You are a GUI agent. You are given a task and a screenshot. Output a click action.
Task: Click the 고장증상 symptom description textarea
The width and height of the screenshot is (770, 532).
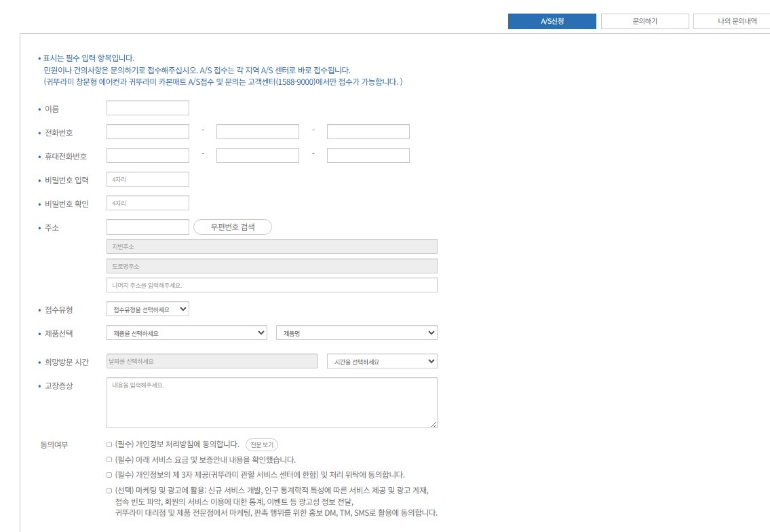click(271, 402)
